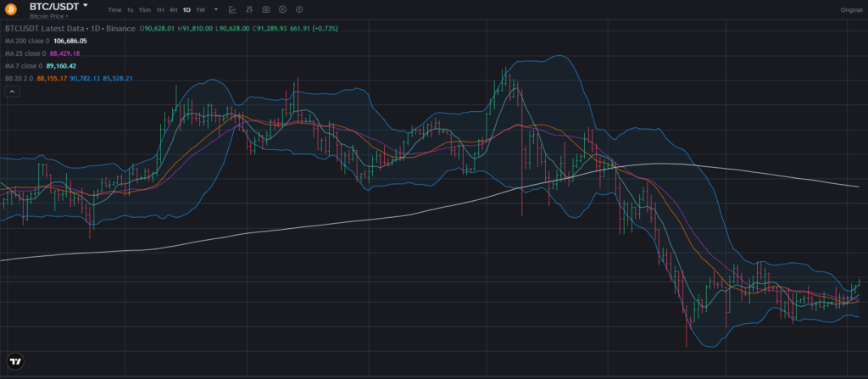Click the Original button at top right
The width and height of the screenshot is (868, 379).
click(x=850, y=9)
